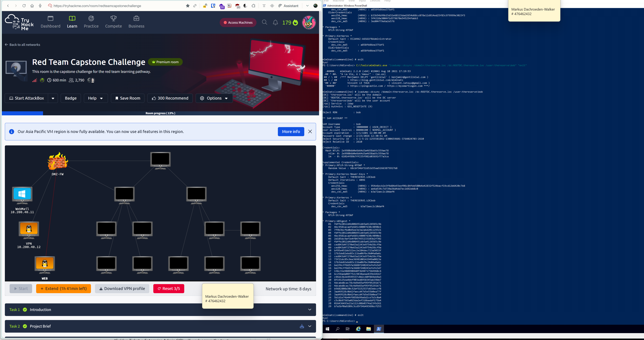The image size is (644, 340).
Task: Click the Download VPN profile button
Action: tap(122, 289)
